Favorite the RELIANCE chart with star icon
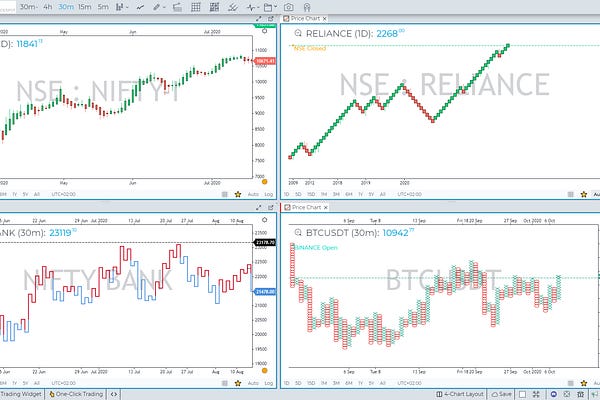Image resolution: width=600 pixels, height=400 pixels. click(x=584, y=194)
